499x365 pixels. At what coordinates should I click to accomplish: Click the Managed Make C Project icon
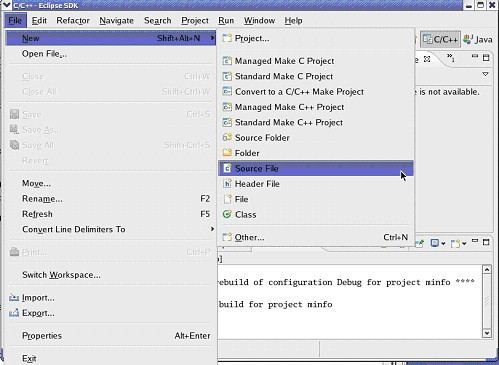pos(227,61)
